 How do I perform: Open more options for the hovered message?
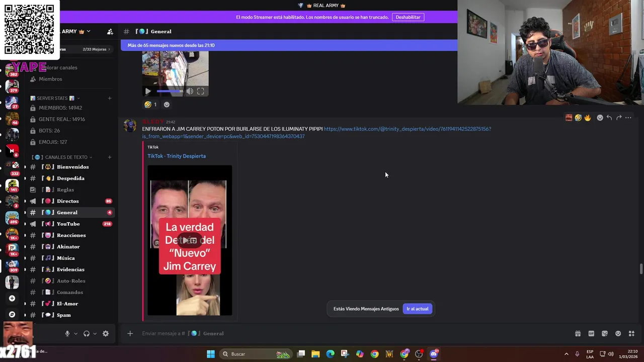[x=628, y=118]
